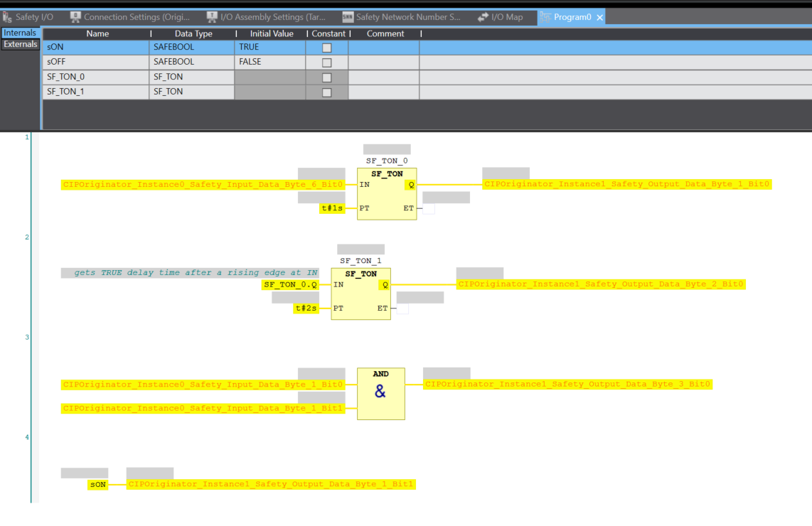This screenshot has height=526, width=812.
Task: Click the comment cell for sON
Action: (384, 47)
